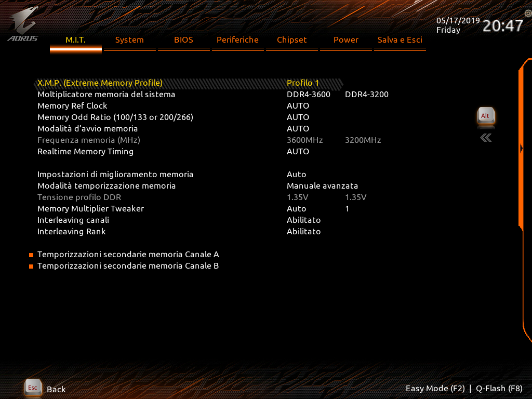
Task: Switch to the BIOS tab
Action: tap(183, 39)
